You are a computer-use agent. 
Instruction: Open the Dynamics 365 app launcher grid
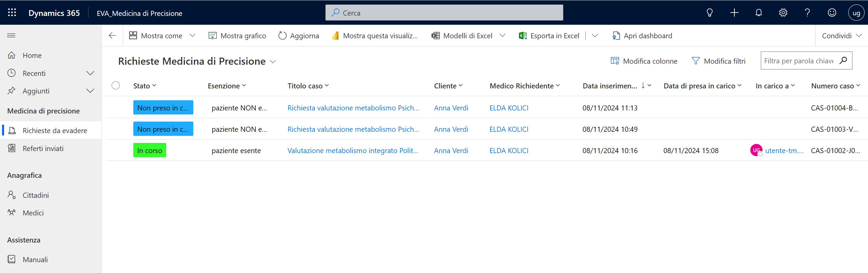[12, 13]
